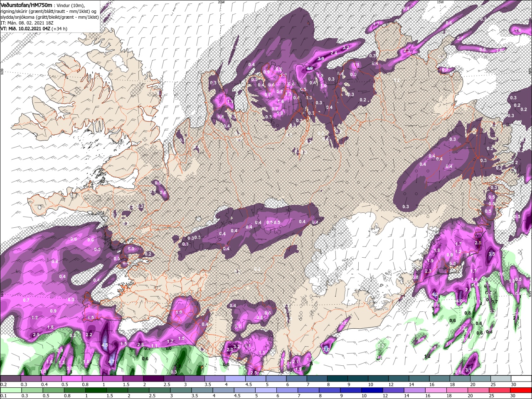Click the dark grey-purple first swatch of top legend
The height and width of the screenshot is (399, 532).
click(10, 379)
